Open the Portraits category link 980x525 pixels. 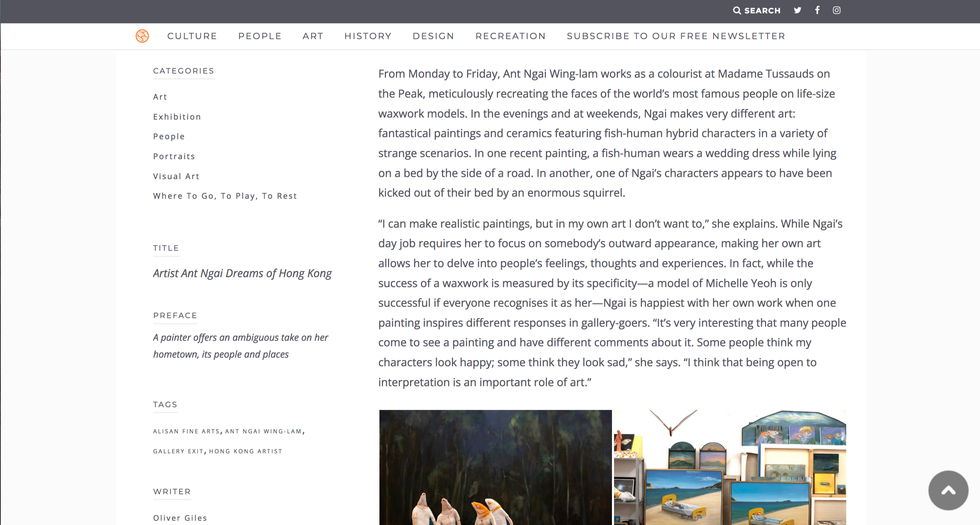click(174, 156)
